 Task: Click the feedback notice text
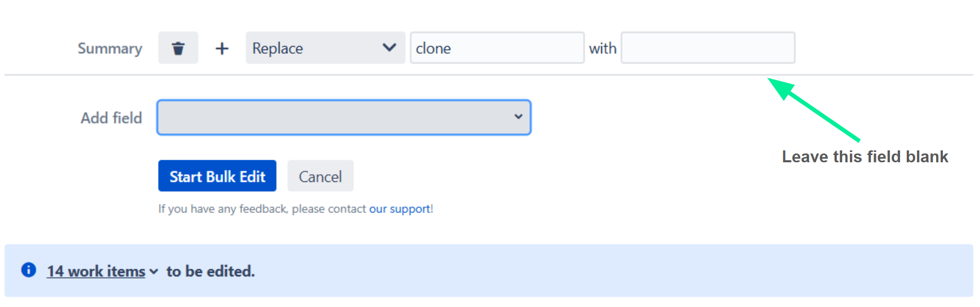click(x=263, y=209)
